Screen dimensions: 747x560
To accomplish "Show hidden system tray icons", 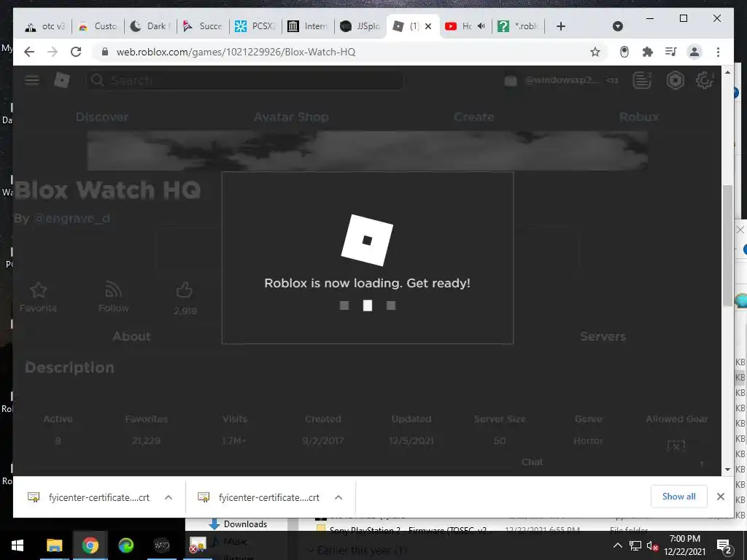I will point(617,545).
